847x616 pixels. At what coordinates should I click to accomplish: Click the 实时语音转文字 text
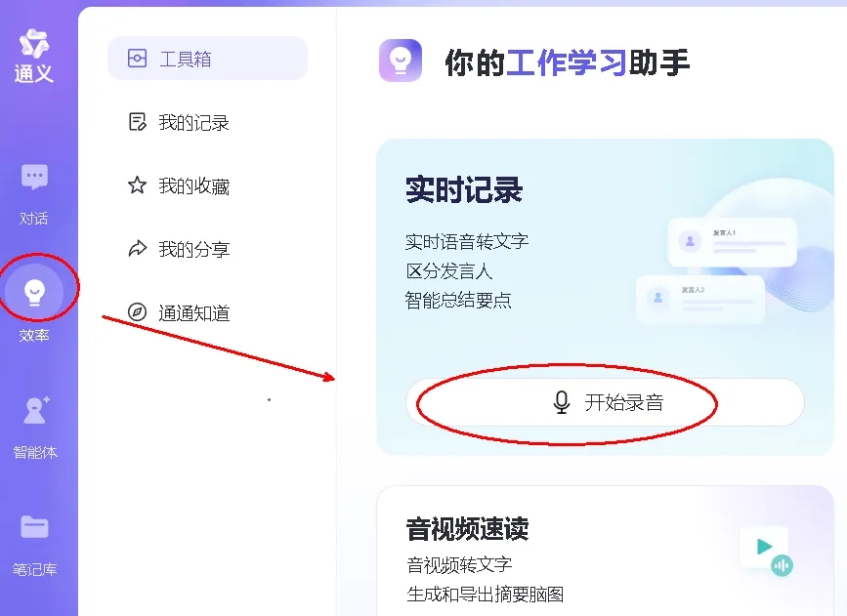467,241
